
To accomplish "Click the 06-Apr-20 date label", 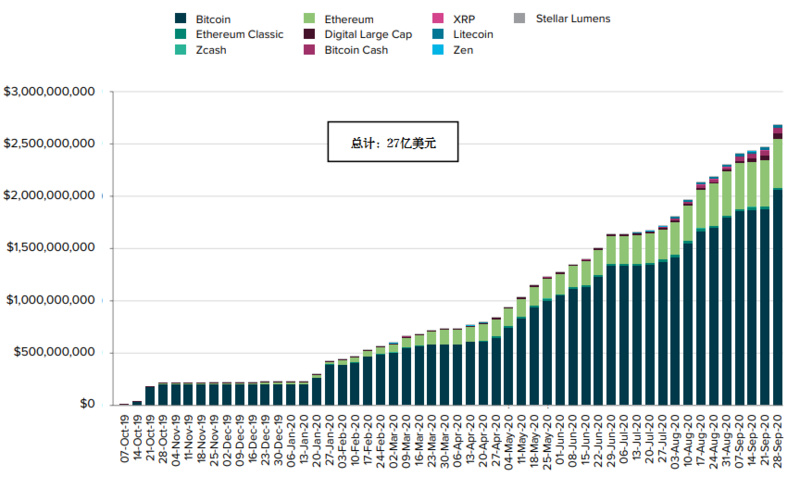I will point(457,439).
